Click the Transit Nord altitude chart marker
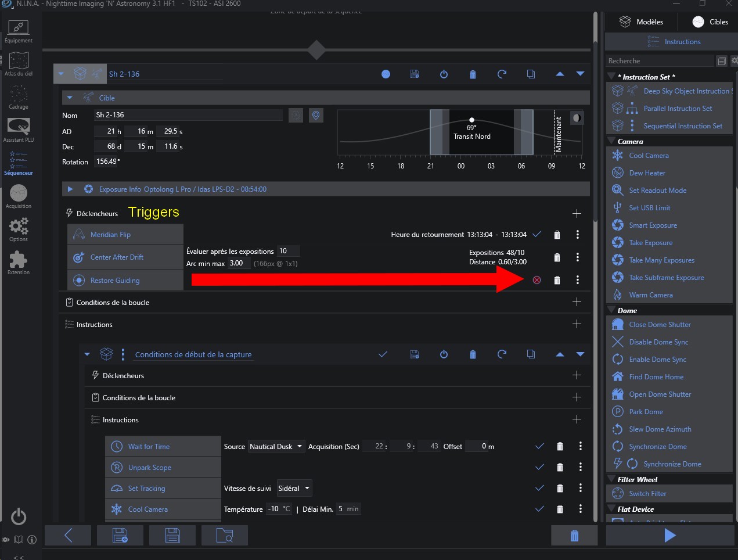 click(x=471, y=120)
